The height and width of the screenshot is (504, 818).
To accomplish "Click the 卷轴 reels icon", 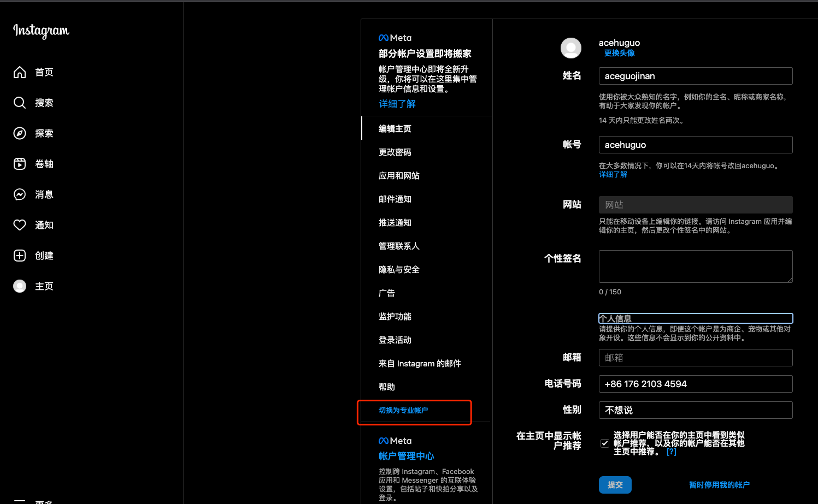I will (x=20, y=164).
